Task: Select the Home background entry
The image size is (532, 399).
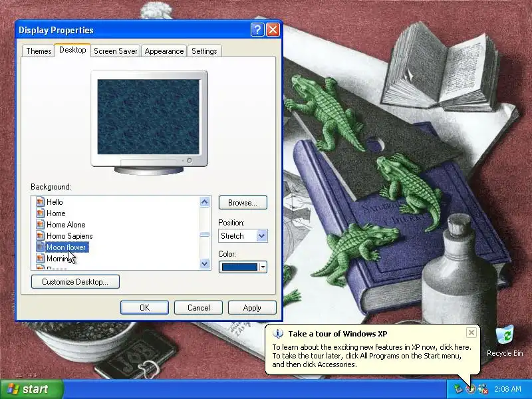Action: (x=56, y=213)
